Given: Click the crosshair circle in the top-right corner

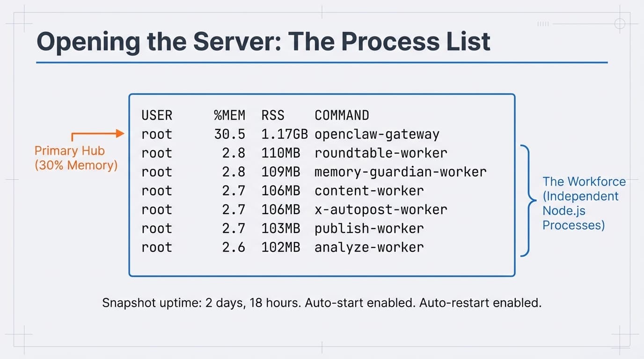Looking at the screenshot, I should (x=619, y=23).
